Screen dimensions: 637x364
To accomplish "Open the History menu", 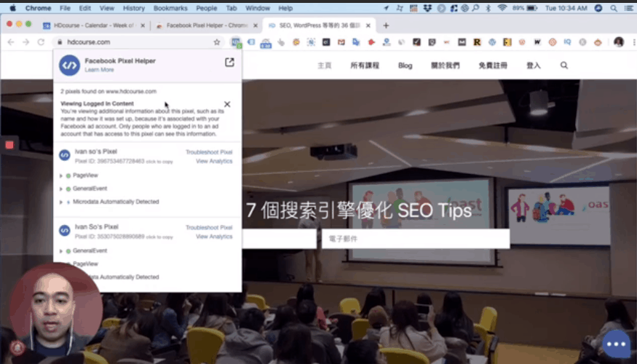I will point(134,8).
